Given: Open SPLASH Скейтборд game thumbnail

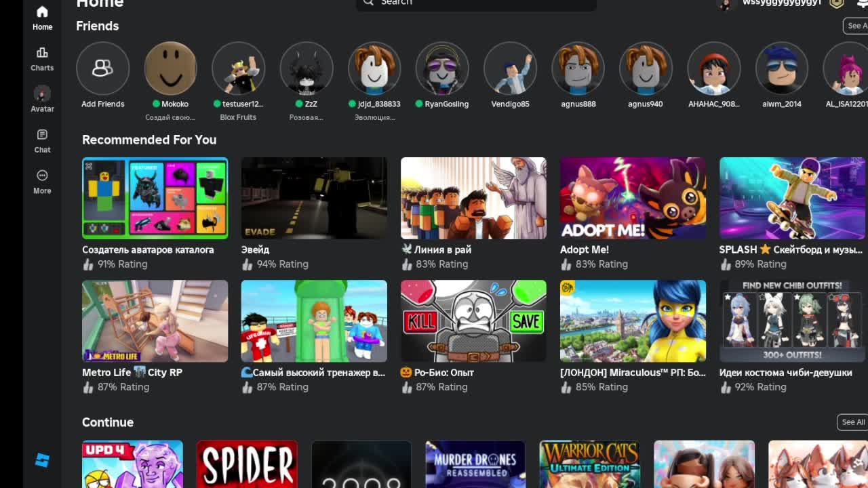Looking at the screenshot, I should [x=792, y=198].
